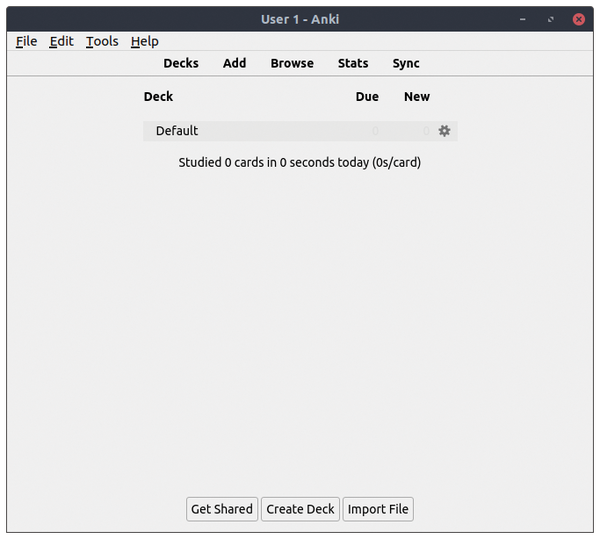Close the Anki window
Screen dimensions: 600x539
point(579,19)
